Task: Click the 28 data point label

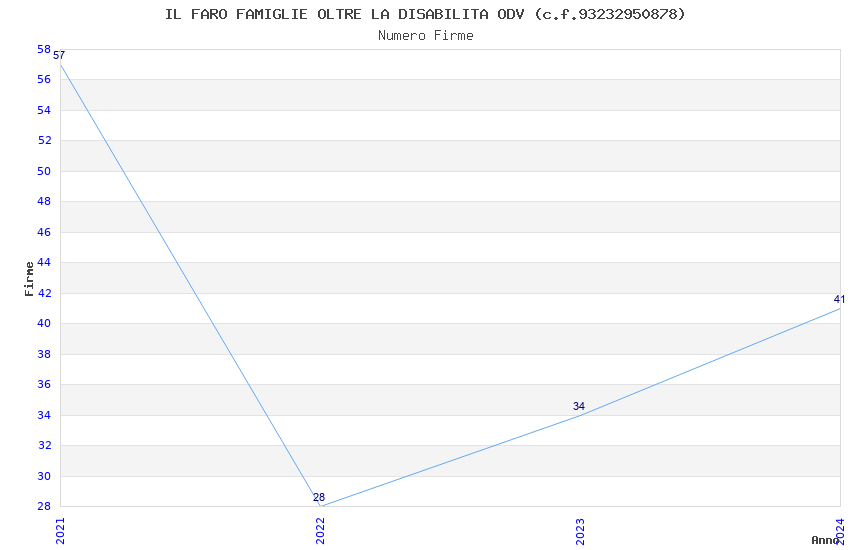Action: (x=319, y=497)
